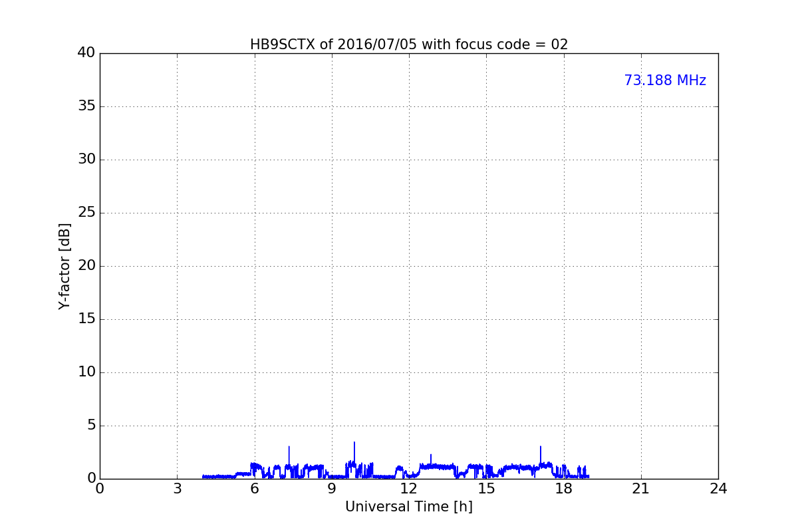Click the x-axis tick label 12
The image size is (798, 532).
coord(409,489)
